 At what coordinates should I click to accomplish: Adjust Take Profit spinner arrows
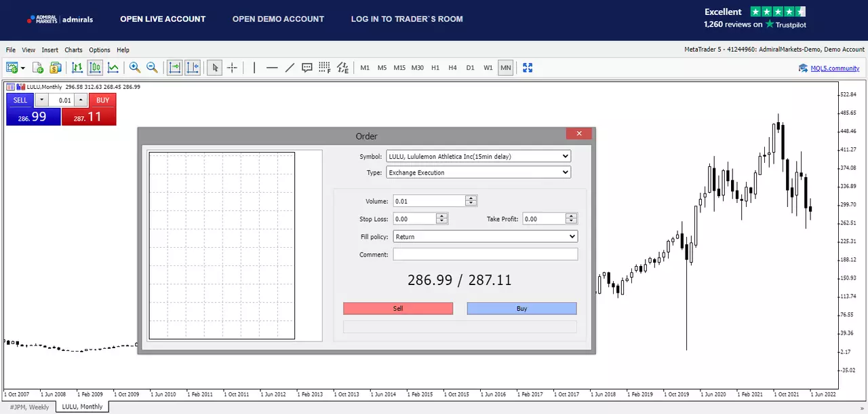coord(572,219)
